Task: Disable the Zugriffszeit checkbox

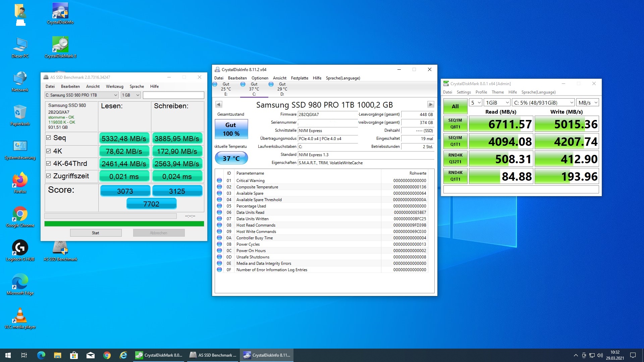Action: 49,176
